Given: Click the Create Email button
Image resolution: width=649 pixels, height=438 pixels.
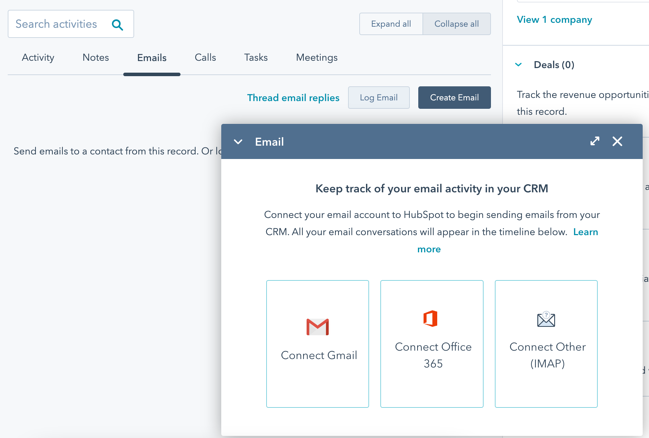Looking at the screenshot, I should [454, 98].
